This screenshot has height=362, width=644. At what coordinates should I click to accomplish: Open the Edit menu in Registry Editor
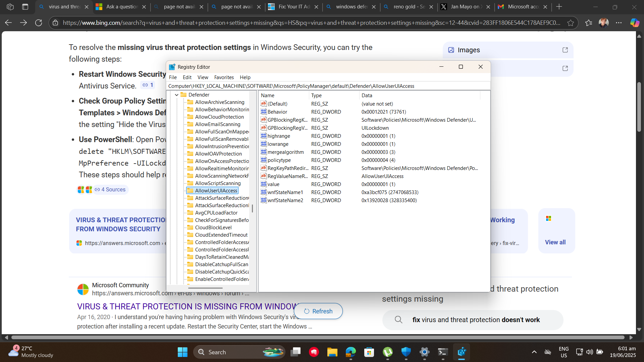point(187,77)
